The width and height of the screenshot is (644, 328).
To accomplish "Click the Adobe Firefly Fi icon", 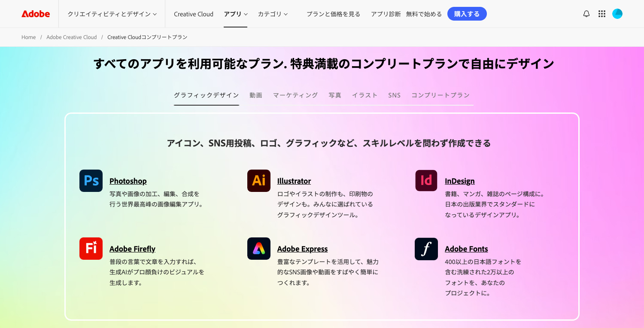I will [91, 249].
